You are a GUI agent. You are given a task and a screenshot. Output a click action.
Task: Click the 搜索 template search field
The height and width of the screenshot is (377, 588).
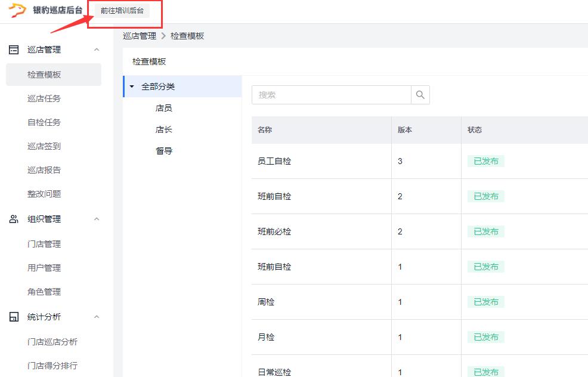(331, 95)
